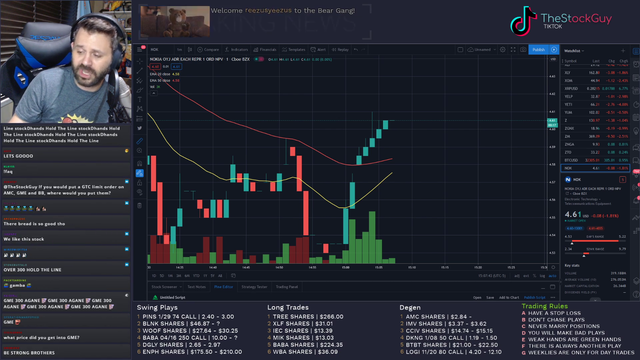
Task: Toggle fullscreen chart mode
Action: pyautogui.click(x=513, y=49)
